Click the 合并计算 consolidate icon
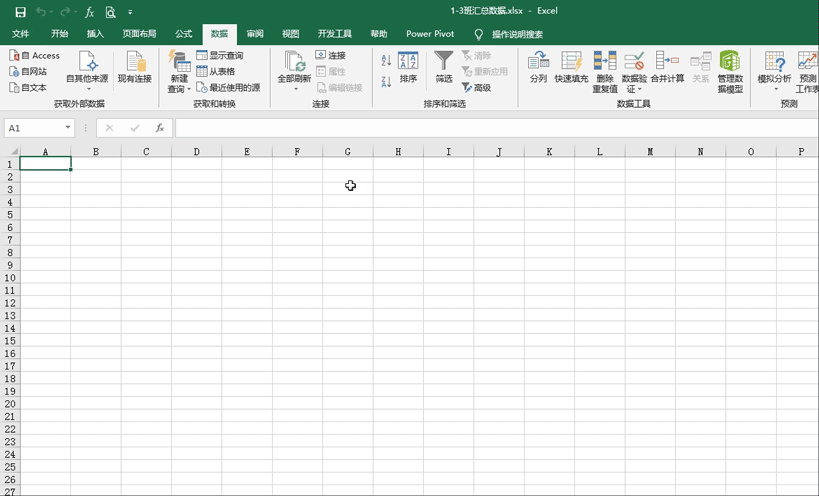Screen dimensions: 819x496 [667, 61]
